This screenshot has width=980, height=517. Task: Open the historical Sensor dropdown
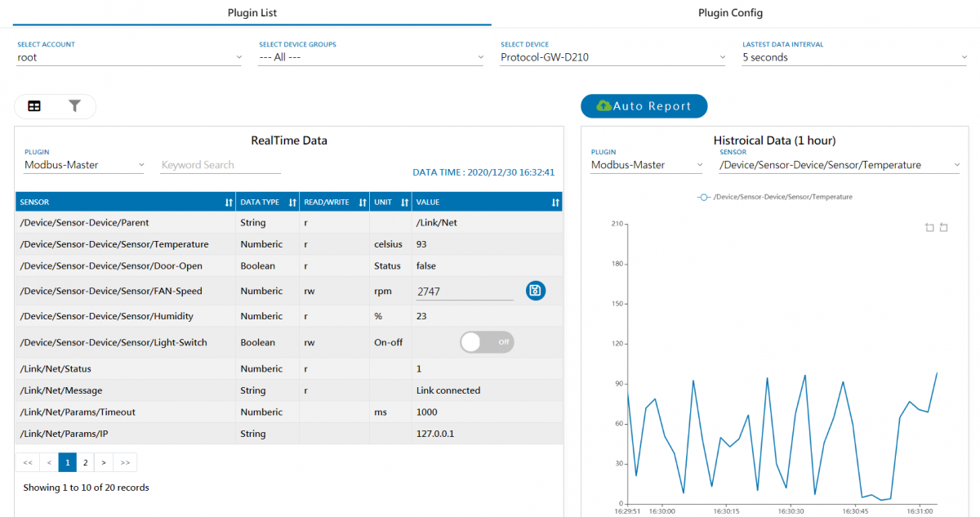[x=839, y=165]
